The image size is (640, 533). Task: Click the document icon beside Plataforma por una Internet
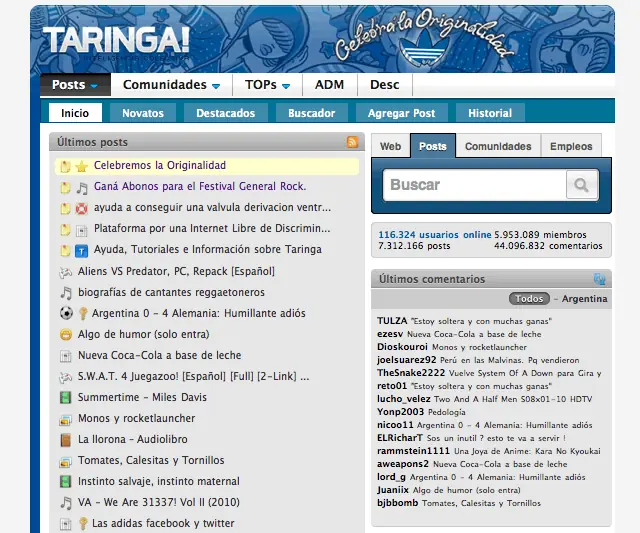pos(82,231)
